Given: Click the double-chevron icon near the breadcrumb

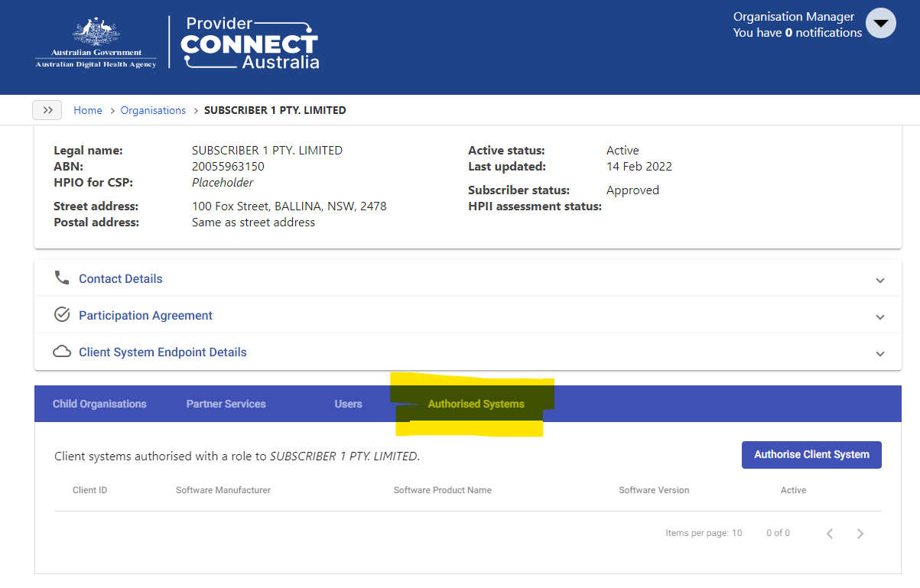Looking at the screenshot, I should 47,109.
